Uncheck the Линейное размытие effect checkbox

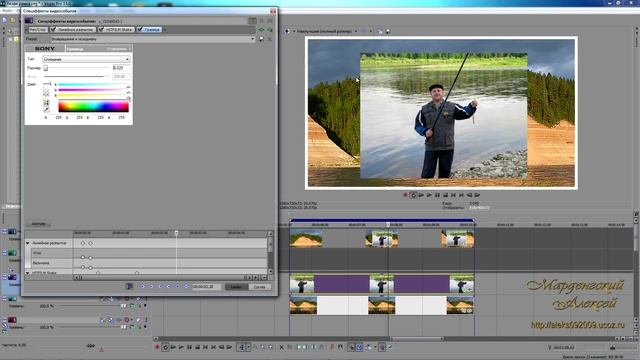coord(53,30)
